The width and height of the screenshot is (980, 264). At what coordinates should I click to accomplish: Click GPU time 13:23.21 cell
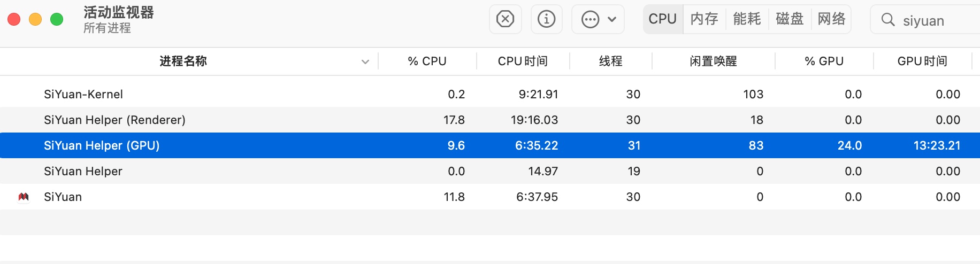[937, 145]
